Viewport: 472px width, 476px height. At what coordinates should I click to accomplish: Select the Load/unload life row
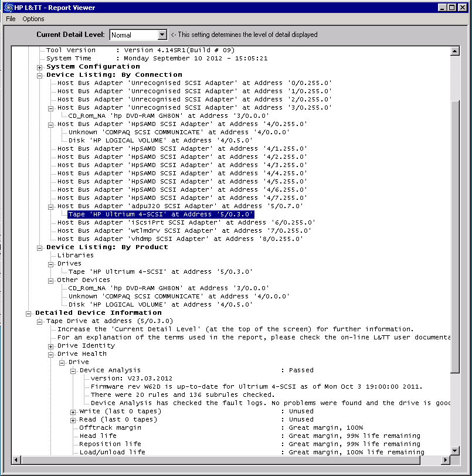point(252,453)
